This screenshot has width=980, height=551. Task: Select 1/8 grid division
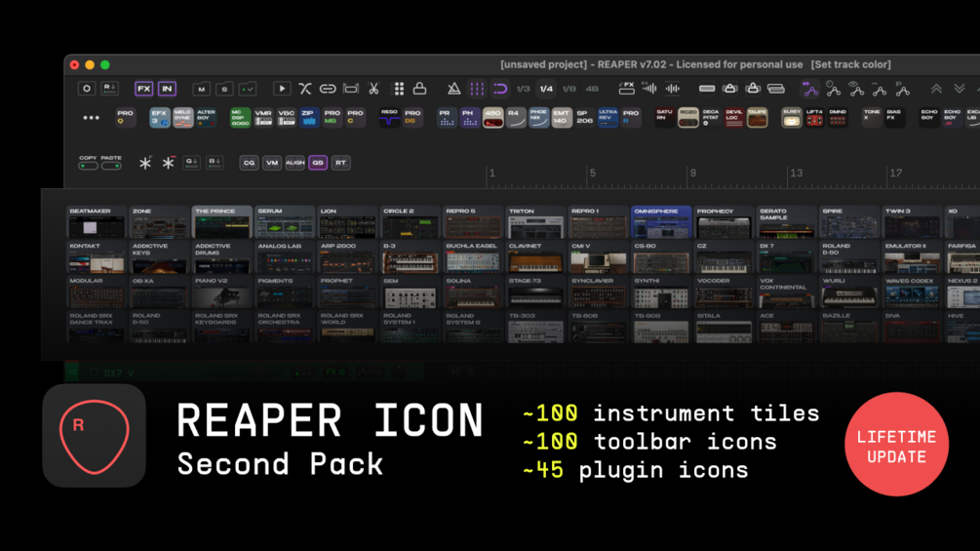point(569,89)
